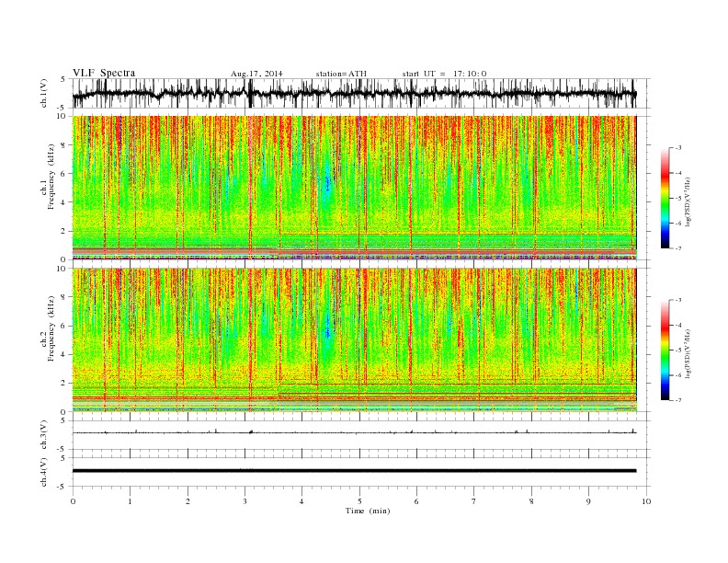728x563 pixels.
Task: Click time axis tick label "4"
Action: [x=301, y=501]
